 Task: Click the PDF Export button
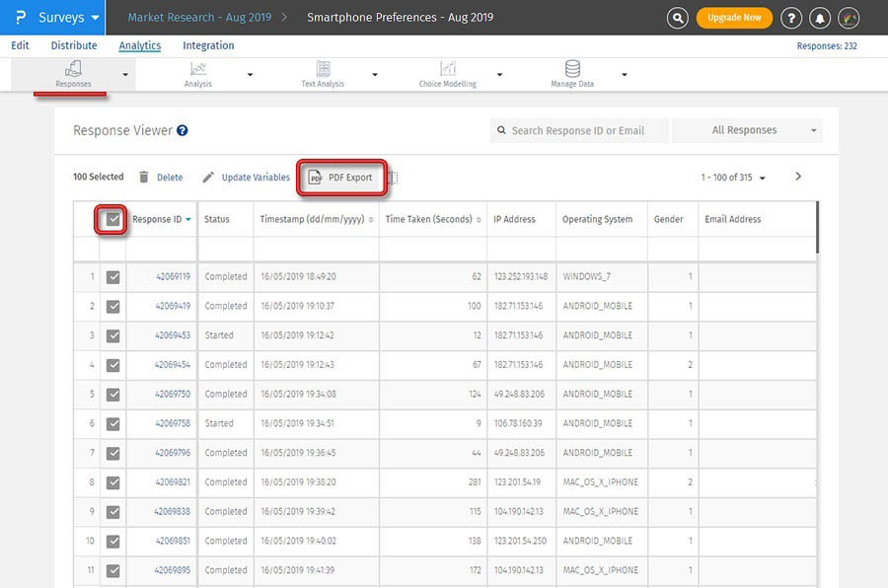(341, 178)
